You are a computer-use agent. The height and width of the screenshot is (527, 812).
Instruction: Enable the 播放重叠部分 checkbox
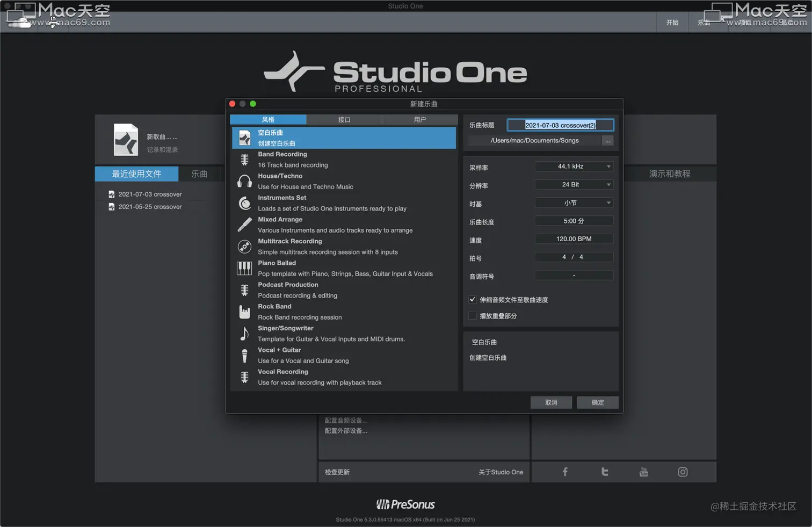pyautogui.click(x=473, y=316)
